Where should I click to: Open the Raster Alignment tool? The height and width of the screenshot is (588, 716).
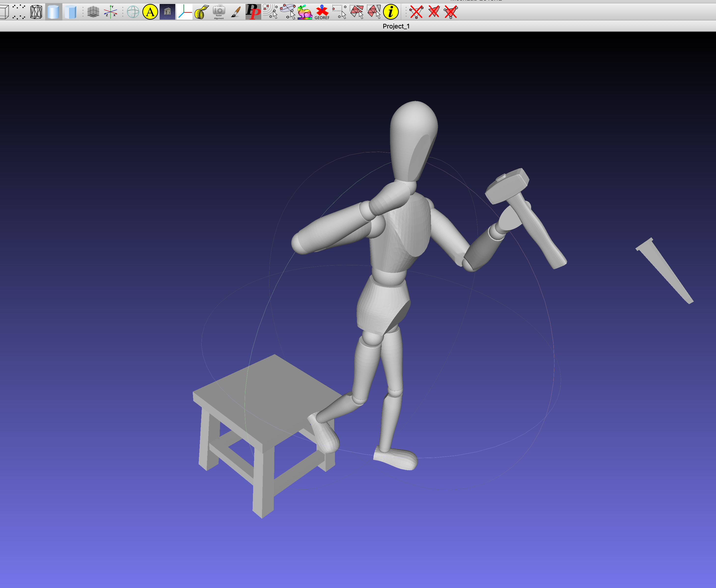click(x=219, y=12)
